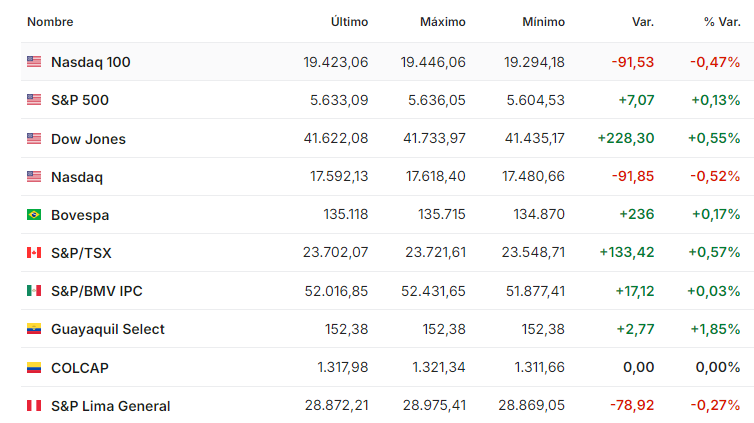Open the S&P Lima General link
Image resolution: width=754 pixels, height=423 pixels.
[111, 406]
